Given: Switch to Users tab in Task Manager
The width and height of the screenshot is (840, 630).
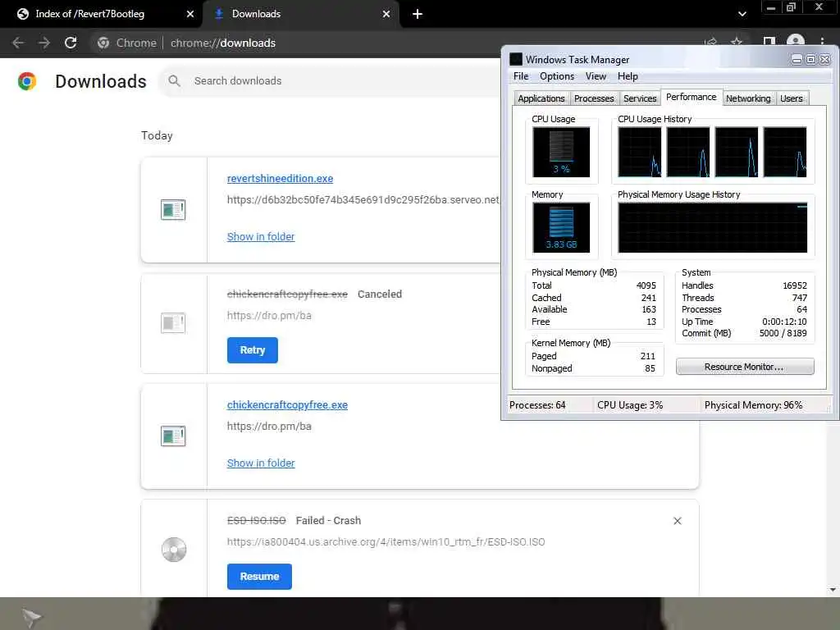Looking at the screenshot, I should pyautogui.click(x=792, y=98).
